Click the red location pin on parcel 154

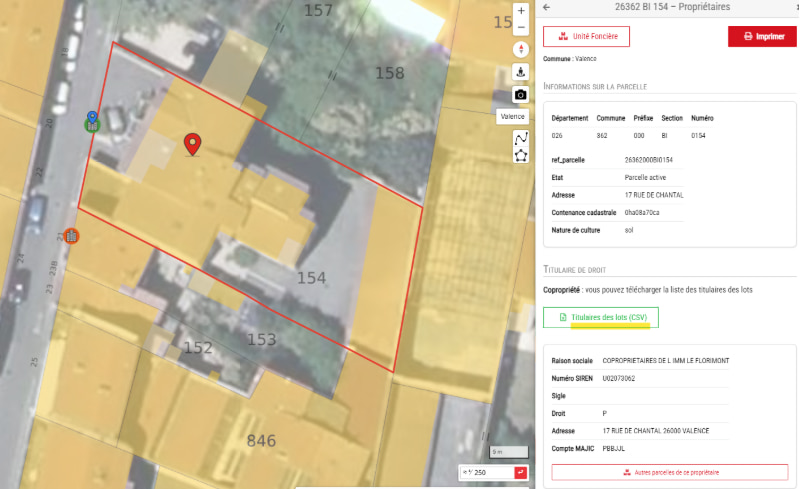pos(192,144)
